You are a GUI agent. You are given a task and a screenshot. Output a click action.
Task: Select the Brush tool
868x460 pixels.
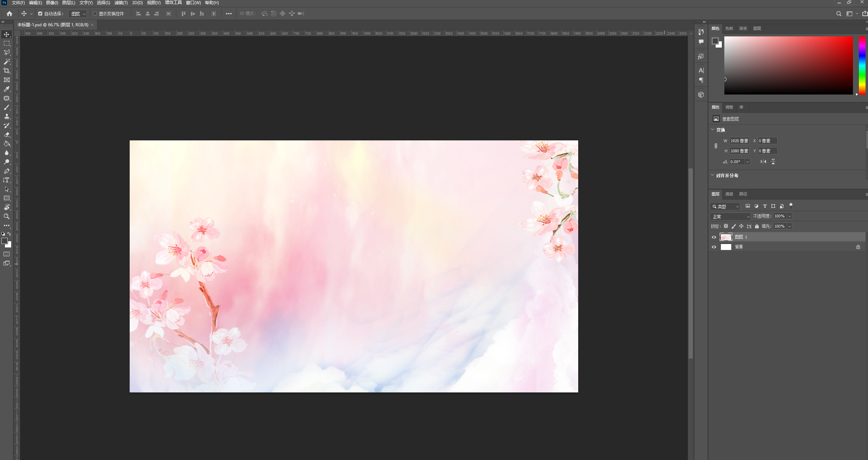tap(7, 107)
